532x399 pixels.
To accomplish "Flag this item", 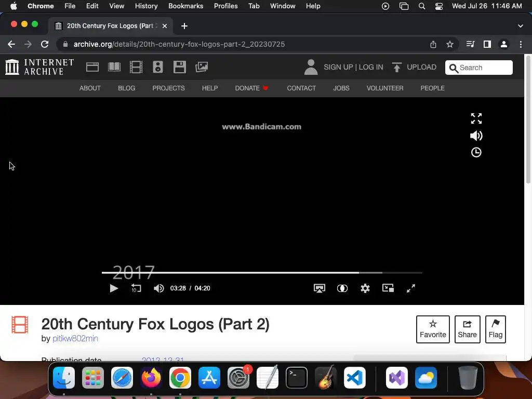I will [x=495, y=329].
